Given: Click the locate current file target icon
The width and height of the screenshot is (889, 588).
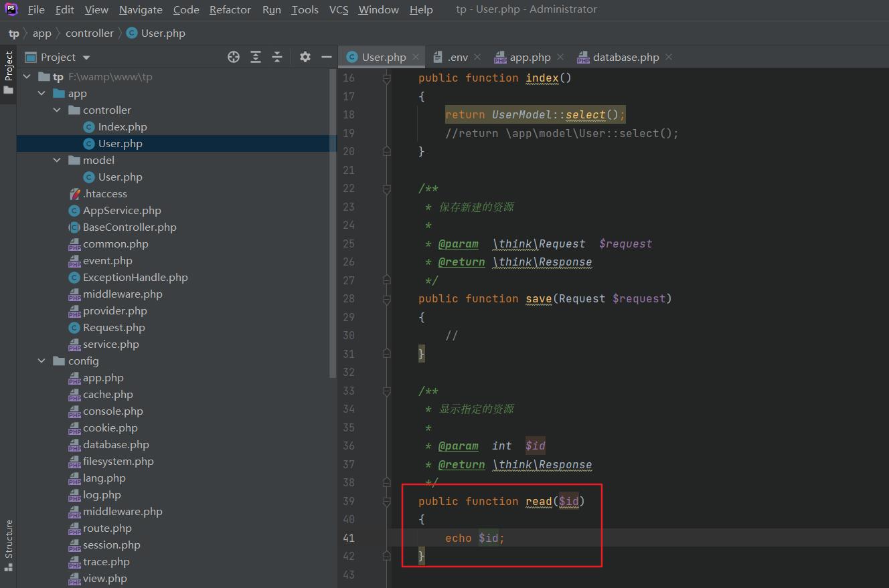Looking at the screenshot, I should point(234,57).
